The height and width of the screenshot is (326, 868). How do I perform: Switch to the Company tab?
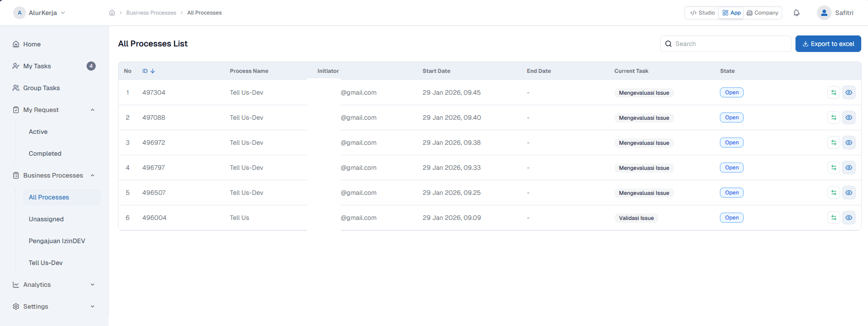click(x=762, y=13)
